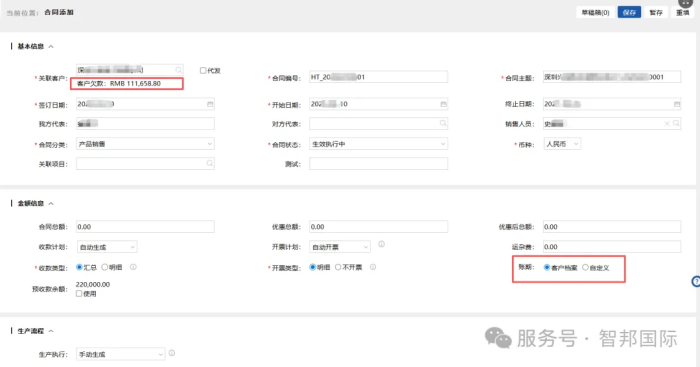Click into the 关联客户 input field
This screenshot has width=700, height=367.
click(129, 70)
